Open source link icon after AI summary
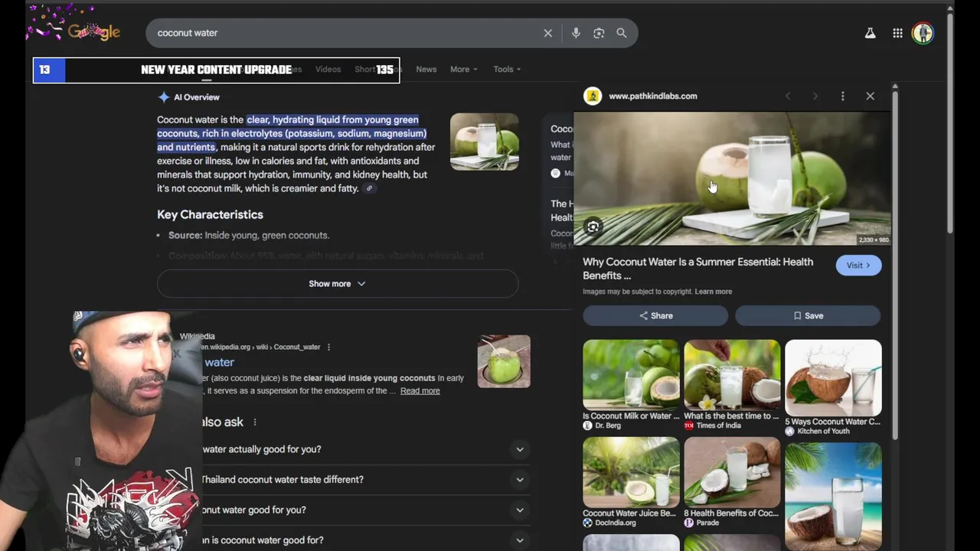This screenshot has height=551, width=980. 369,188
